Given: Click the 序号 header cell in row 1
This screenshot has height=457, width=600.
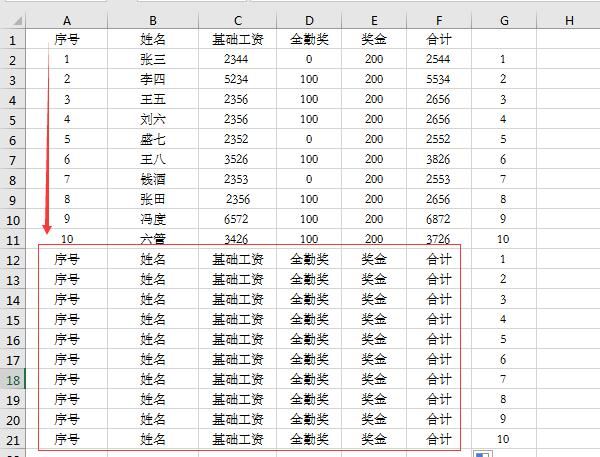Looking at the screenshot, I should [67, 39].
